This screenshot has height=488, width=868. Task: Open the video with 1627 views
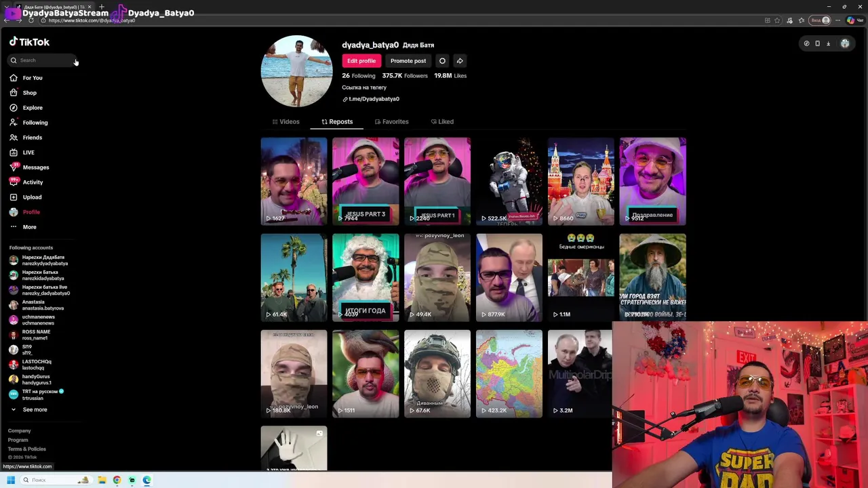294,181
